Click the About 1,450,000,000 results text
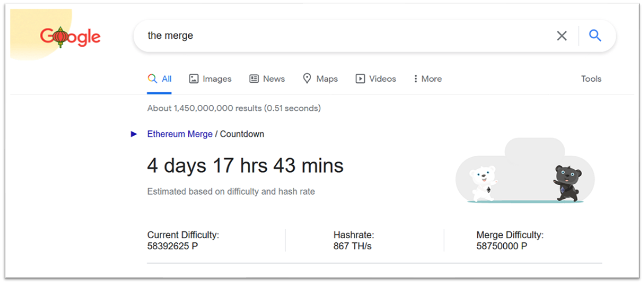Image resolution: width=644 pixels, height=284 pixels. [x=234, y=108]
